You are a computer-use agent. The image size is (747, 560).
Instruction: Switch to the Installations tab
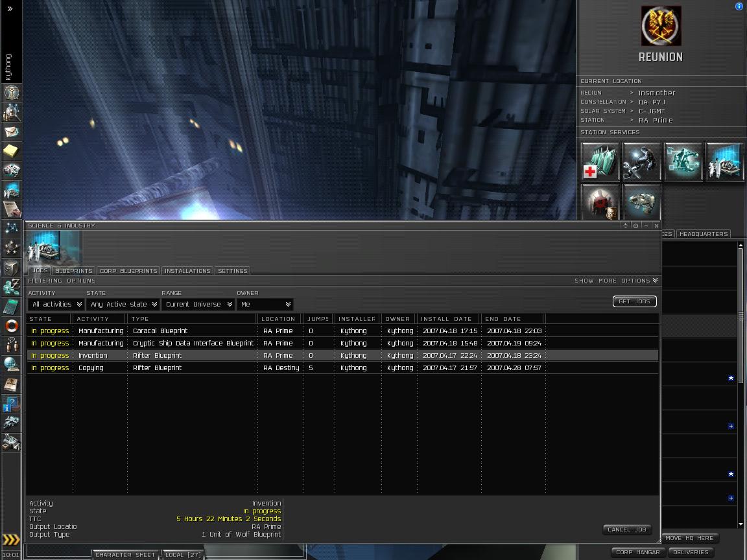pyautogui.click(x=187, y=271)
